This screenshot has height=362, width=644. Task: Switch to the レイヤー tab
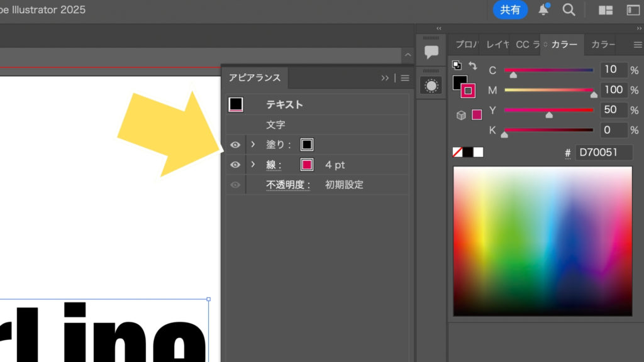click(496, 45)
